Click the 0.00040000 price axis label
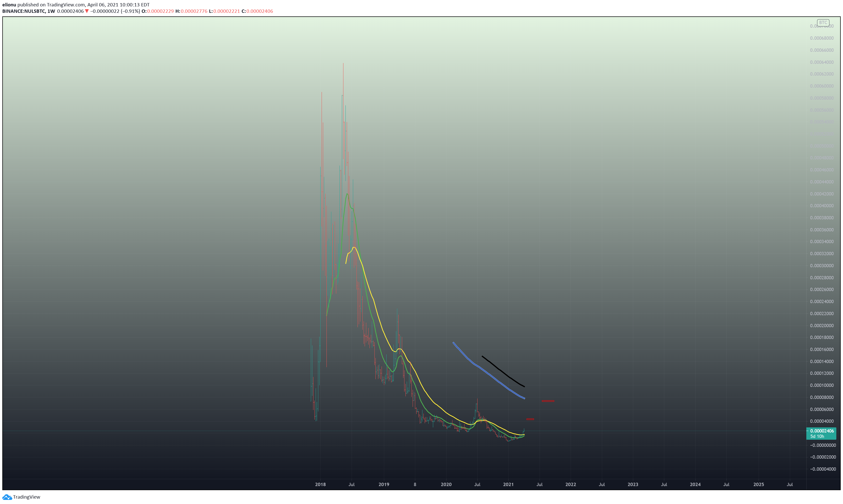 821,206
